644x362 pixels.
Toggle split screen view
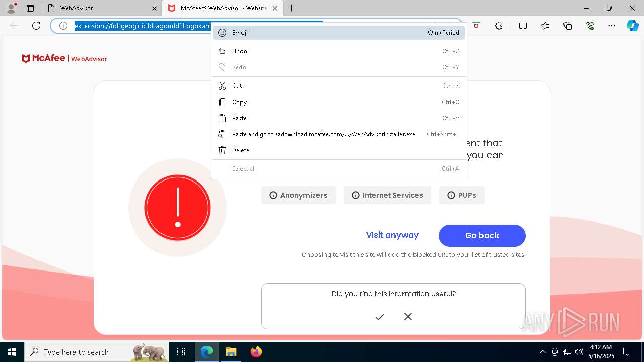tap(523, 26)
